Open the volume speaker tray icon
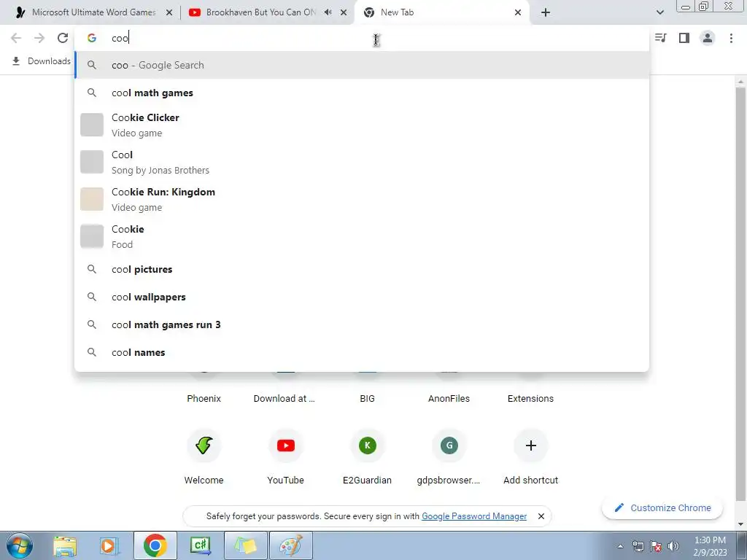Screen dimensions: 747x560 click(x=673, y=546)
